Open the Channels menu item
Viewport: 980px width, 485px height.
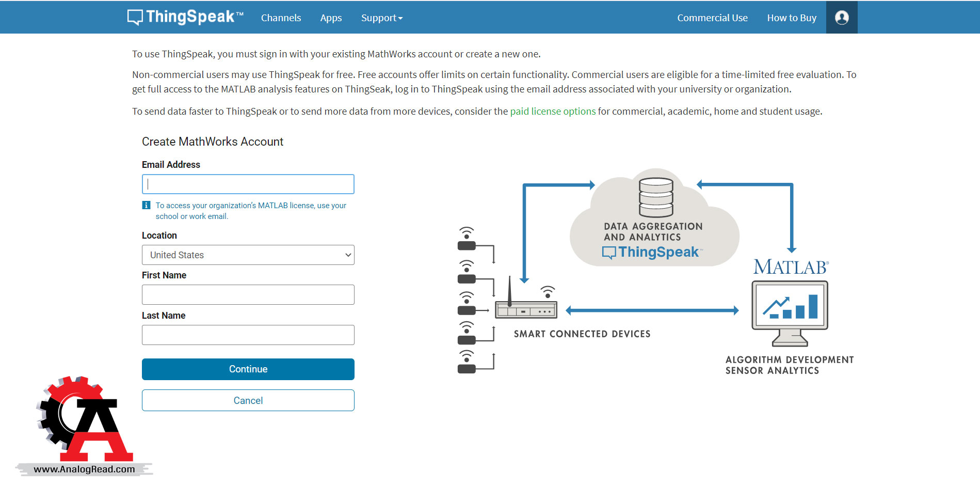281,18
